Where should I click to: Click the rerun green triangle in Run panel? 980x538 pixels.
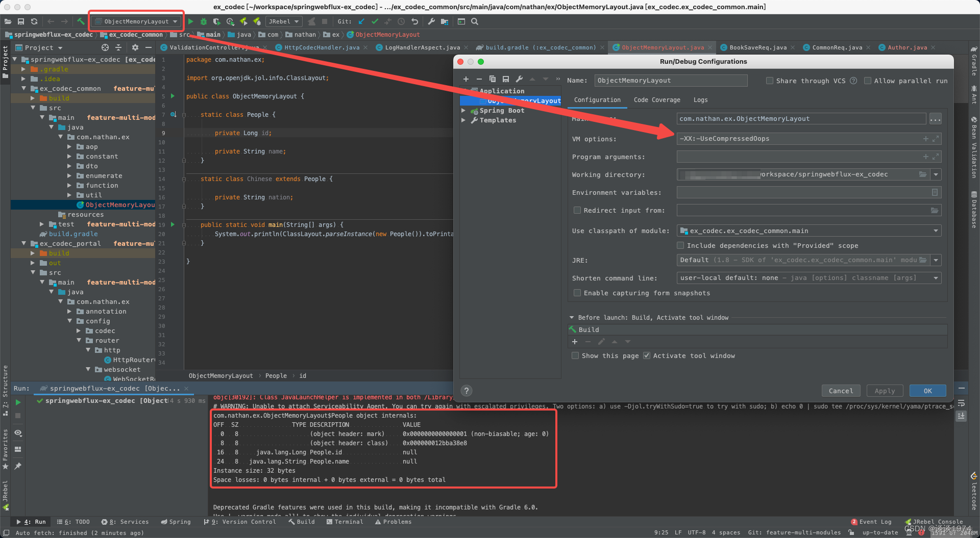point(18,402)
